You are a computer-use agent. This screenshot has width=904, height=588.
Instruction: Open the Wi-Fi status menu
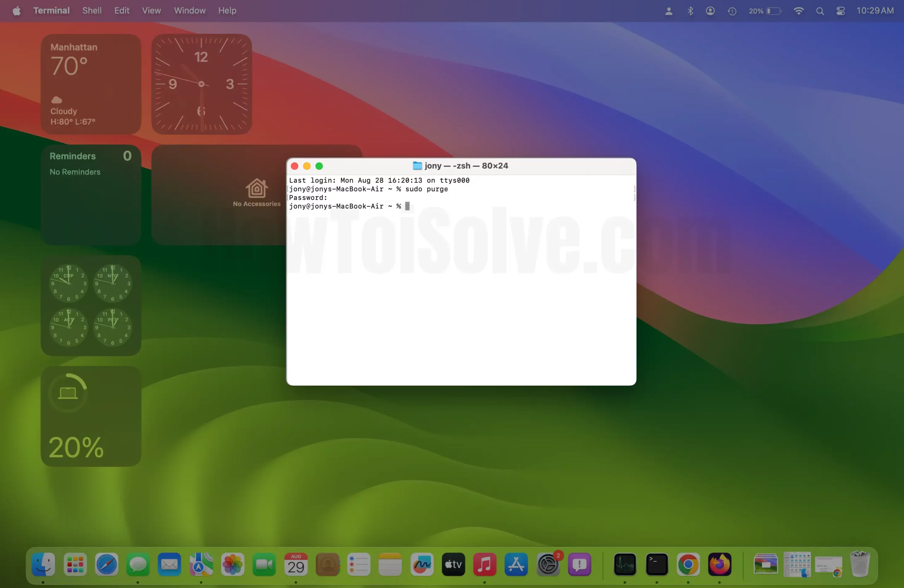(x=799, y=11)
